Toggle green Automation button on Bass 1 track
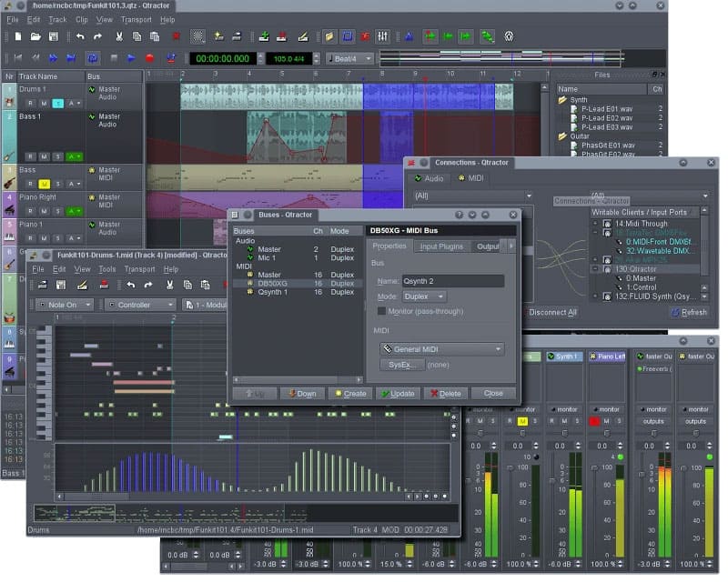The width and height of the screenshot is (728, 582). coord(74,157)
